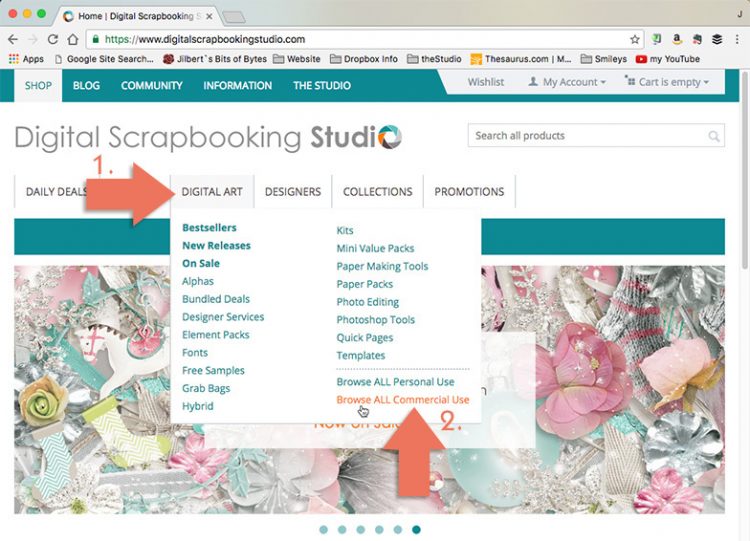The width and height of the screenshot is (750, 541).
Task: Open Quick Pages category
Action: [364, 338]
